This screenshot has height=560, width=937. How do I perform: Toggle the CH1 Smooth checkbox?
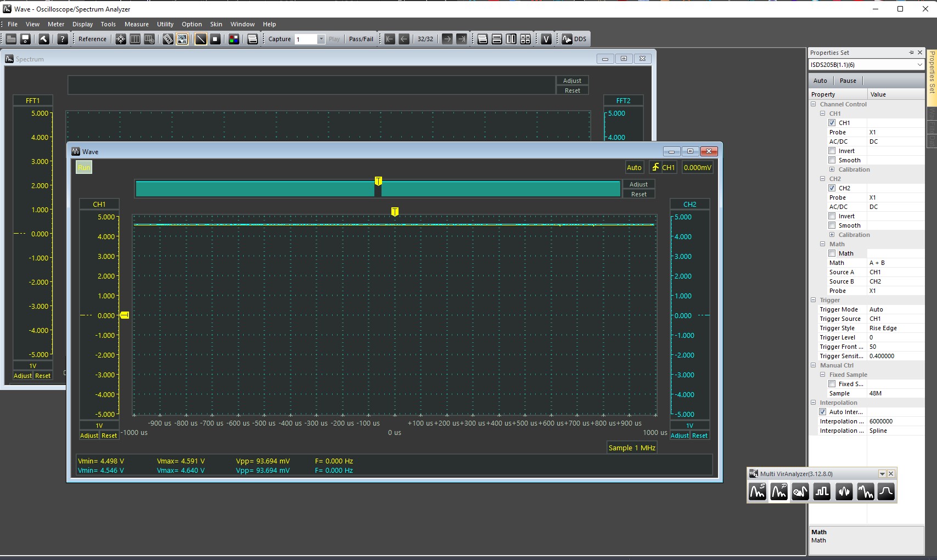[x=832, y=160]
